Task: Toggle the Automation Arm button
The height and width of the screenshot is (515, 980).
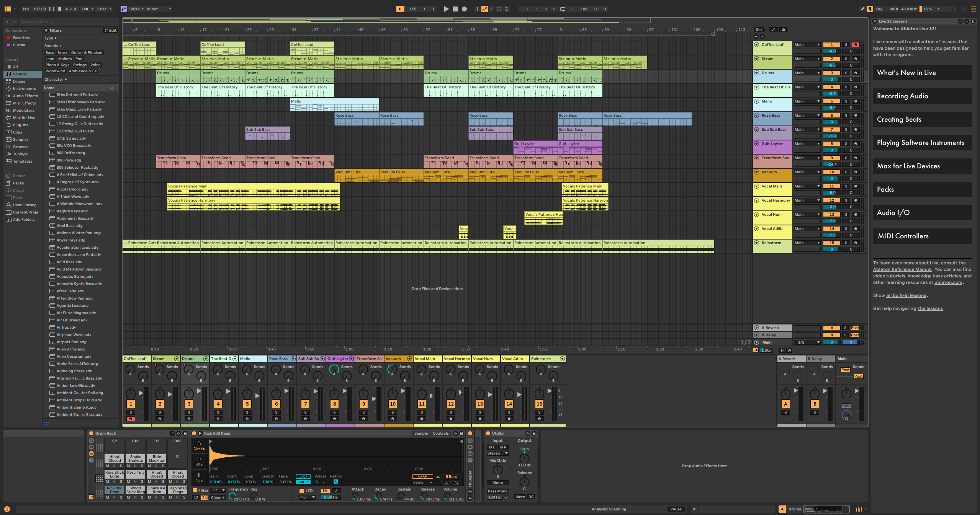Action: pos(484,9)
